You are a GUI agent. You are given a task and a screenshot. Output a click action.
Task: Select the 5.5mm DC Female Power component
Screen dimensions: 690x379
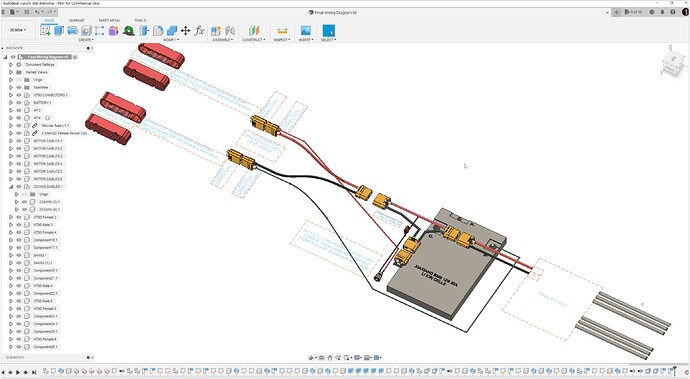tap(65, 133)
